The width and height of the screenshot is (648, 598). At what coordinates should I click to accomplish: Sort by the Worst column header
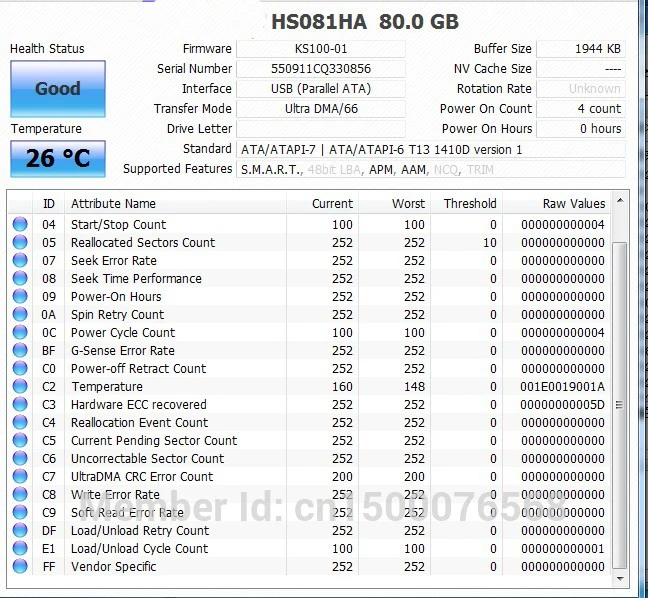tap(394, 203)
